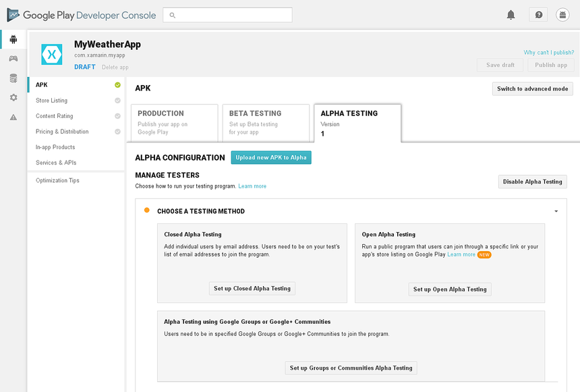Click the Google Play Developer Console logo
This screenshot has width=580, height=392.
pyautogui.click(x=81, y=14)
